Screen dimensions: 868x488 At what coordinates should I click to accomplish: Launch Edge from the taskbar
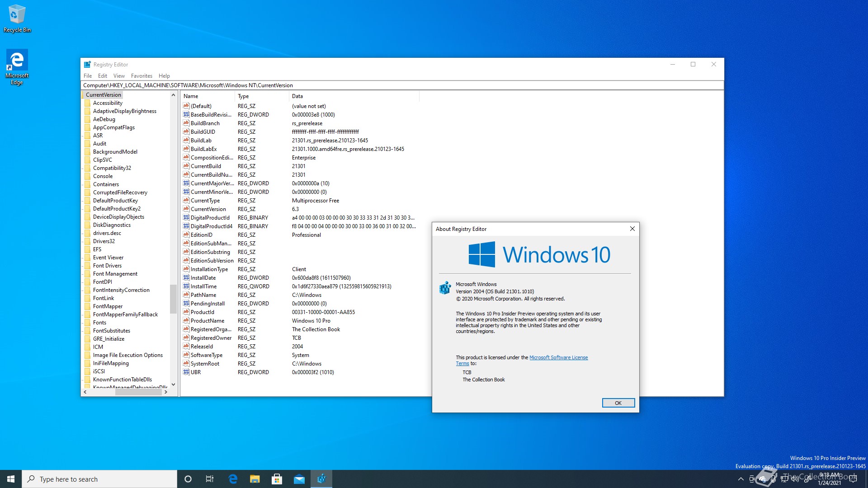pos(233,479)
